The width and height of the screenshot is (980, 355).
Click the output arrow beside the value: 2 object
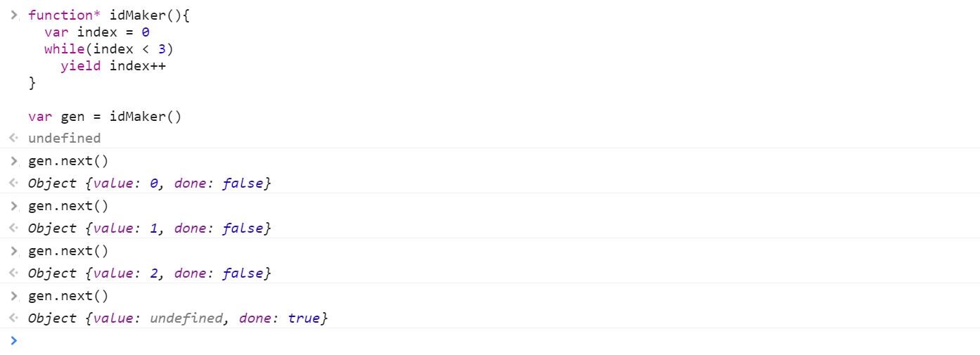click(14, 273)
